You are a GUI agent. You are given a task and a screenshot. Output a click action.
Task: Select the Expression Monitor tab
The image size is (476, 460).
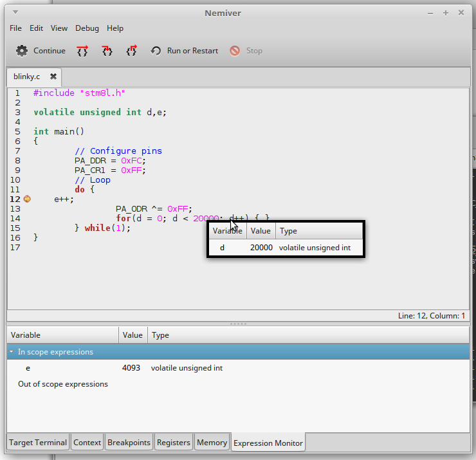coord(268,443)
